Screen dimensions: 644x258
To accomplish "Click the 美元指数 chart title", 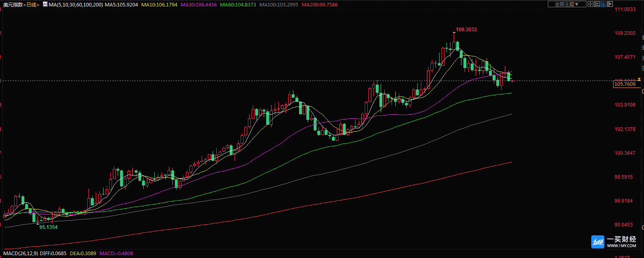I will (13, 5).
